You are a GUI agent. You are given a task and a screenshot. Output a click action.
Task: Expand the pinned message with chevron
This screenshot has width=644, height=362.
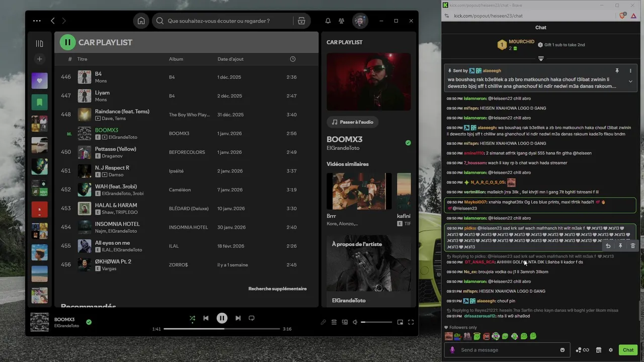pyautogui.click(x=630, y=81)
